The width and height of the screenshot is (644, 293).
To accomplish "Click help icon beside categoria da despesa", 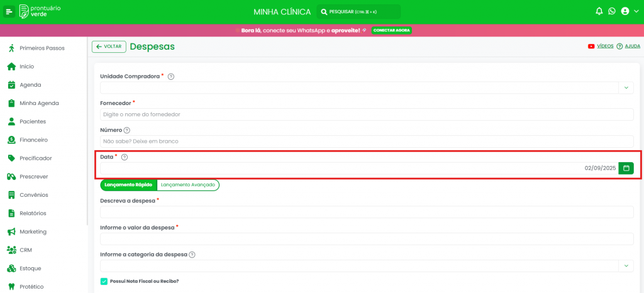I will [x=192, y=255].
